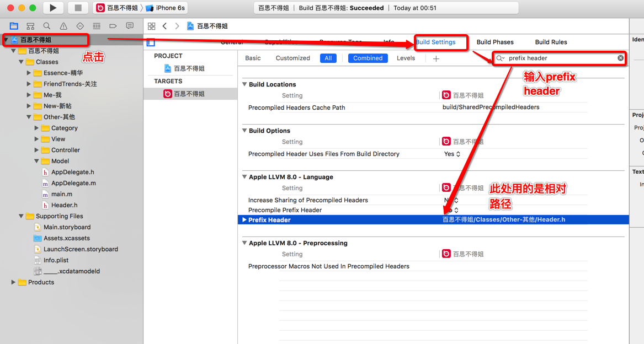Clear the prefix header search field
Image resolution: width=644 pixels, height=344 pixels.
point(620,58)
